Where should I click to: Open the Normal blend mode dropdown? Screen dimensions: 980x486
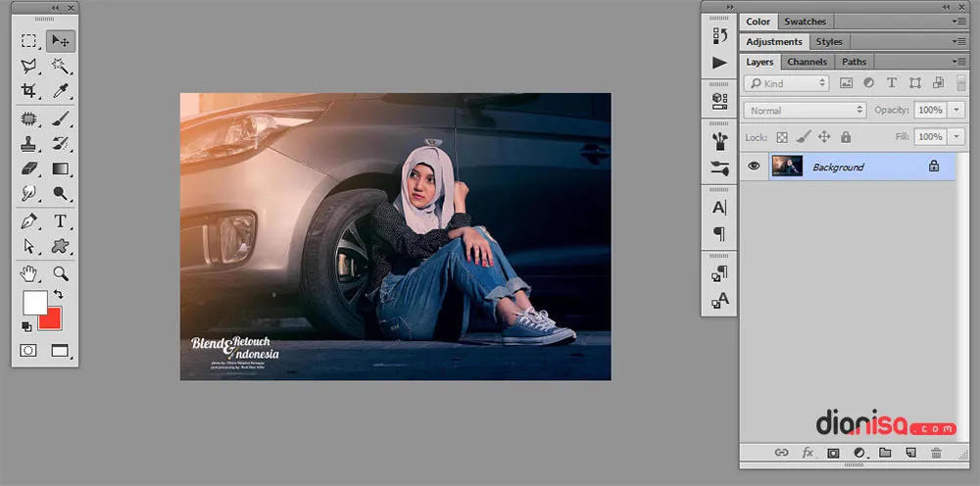point(805,110)
